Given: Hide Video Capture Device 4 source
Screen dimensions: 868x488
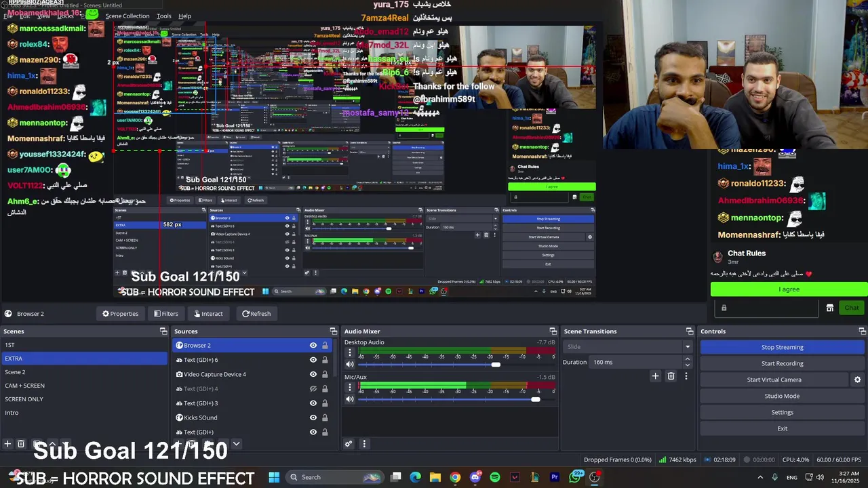Looking at the screenshot, I should point(313,374).
